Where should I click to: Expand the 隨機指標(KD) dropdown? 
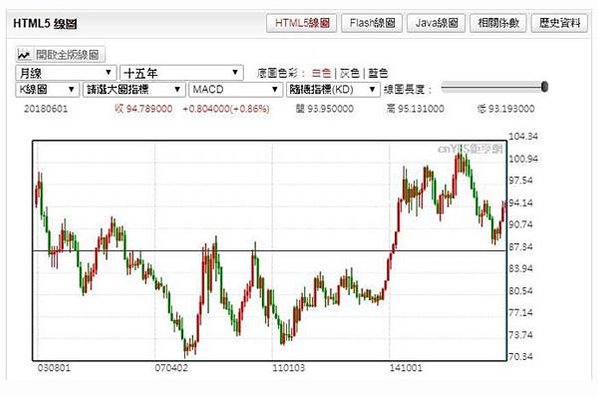pyautogui.click(x=333, y=90)
